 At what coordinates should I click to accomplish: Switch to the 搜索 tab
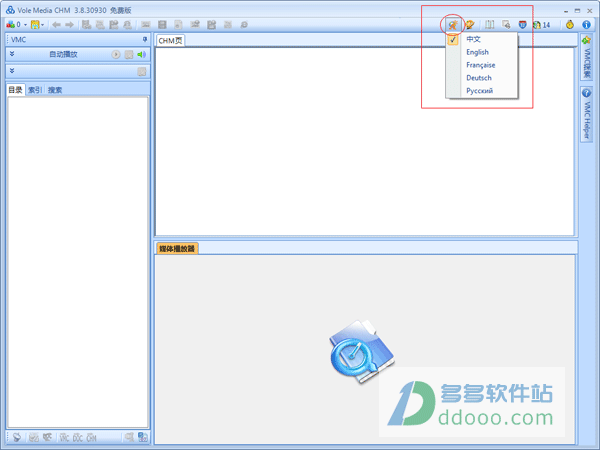pyautogui.click(x=55, y=90)
